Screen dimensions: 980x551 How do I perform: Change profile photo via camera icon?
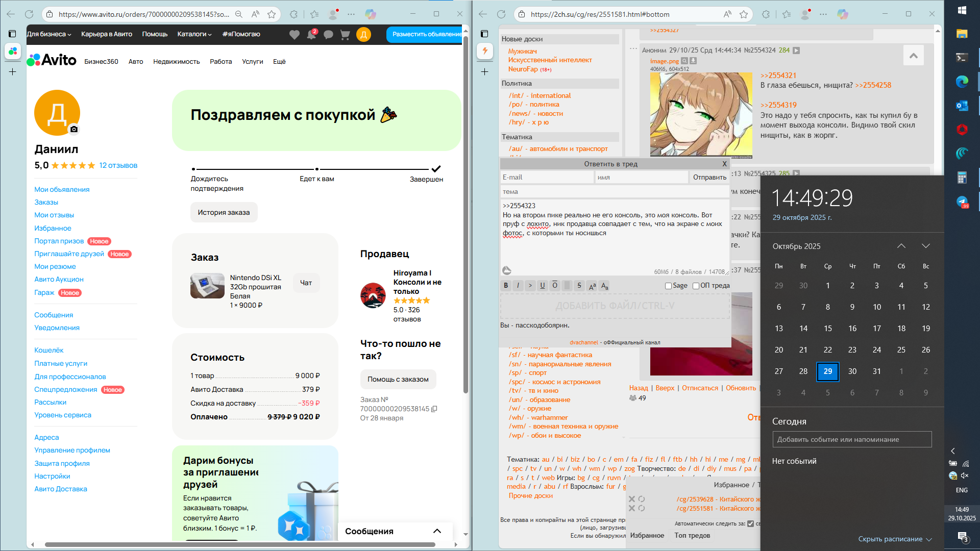point(74,130)
